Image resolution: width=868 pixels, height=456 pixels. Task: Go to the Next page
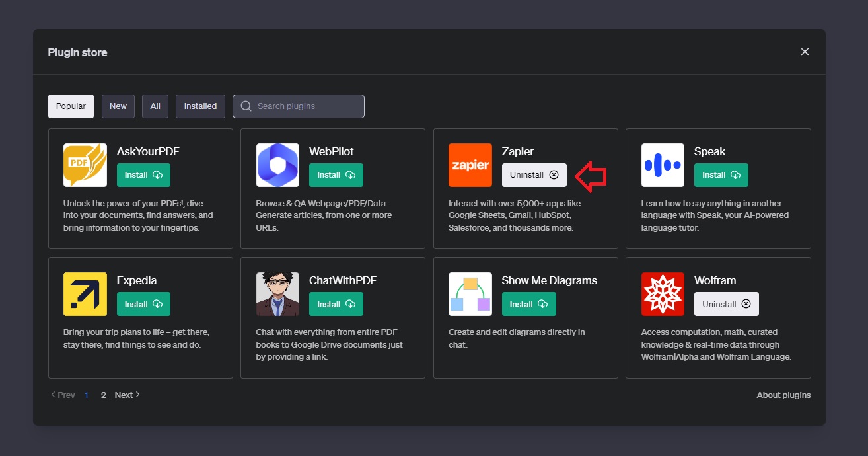tap(127, 395)
